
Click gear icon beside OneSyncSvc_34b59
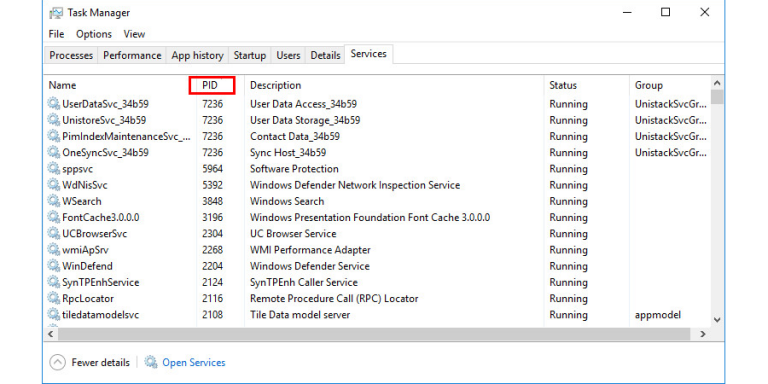click(53, 152)
